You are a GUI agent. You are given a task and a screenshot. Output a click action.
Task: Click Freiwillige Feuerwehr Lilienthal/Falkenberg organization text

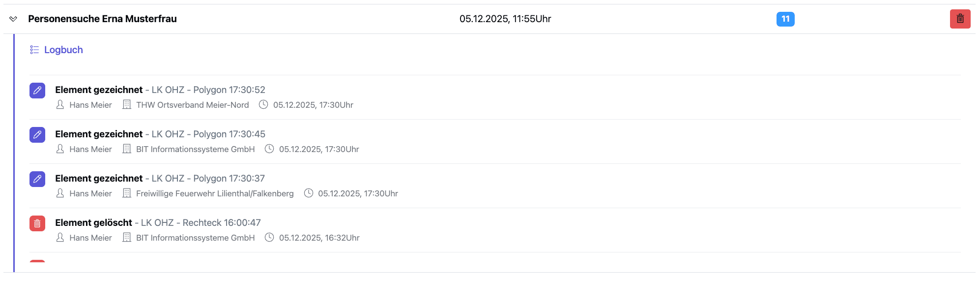[215, 193]
